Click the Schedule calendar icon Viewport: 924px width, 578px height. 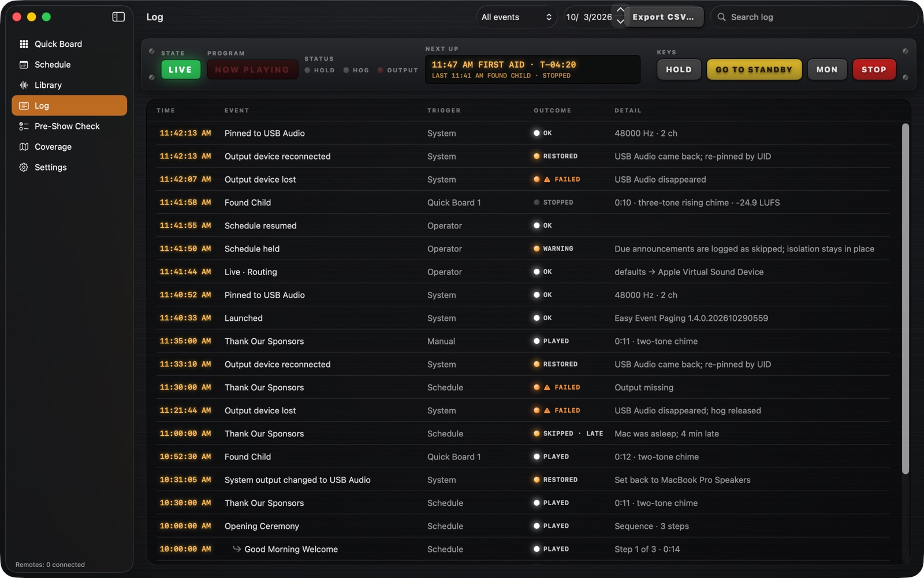[x=24, y=65]
